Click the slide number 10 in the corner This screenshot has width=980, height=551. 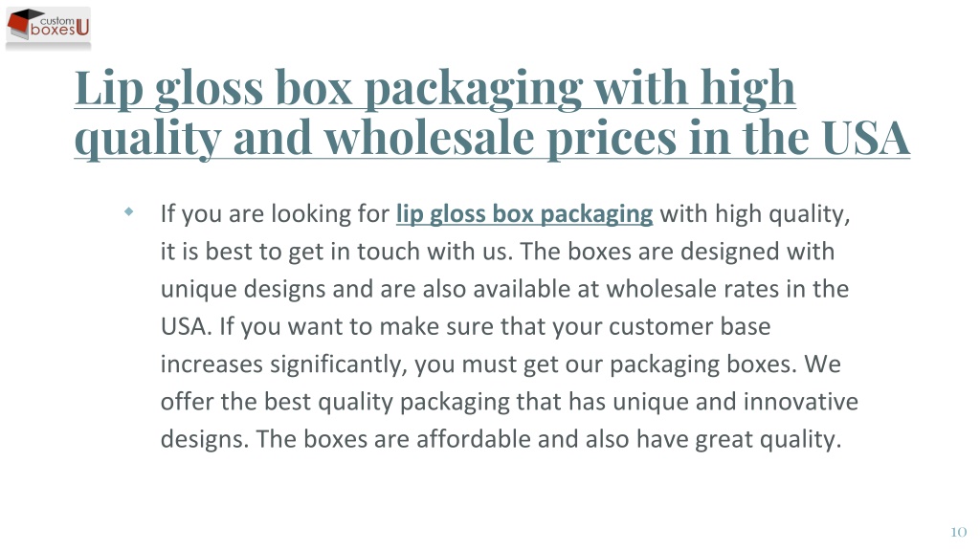point(958,532)
